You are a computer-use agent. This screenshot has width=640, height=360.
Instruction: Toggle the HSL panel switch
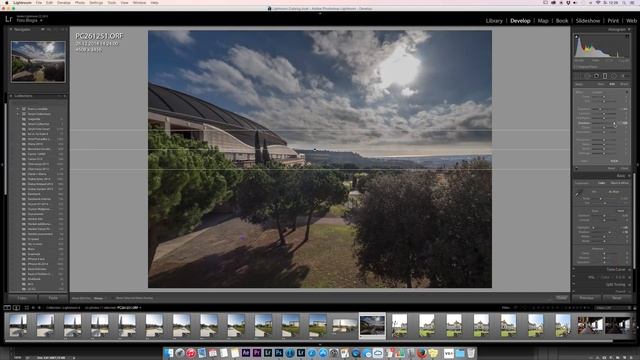tap(574, 277)
